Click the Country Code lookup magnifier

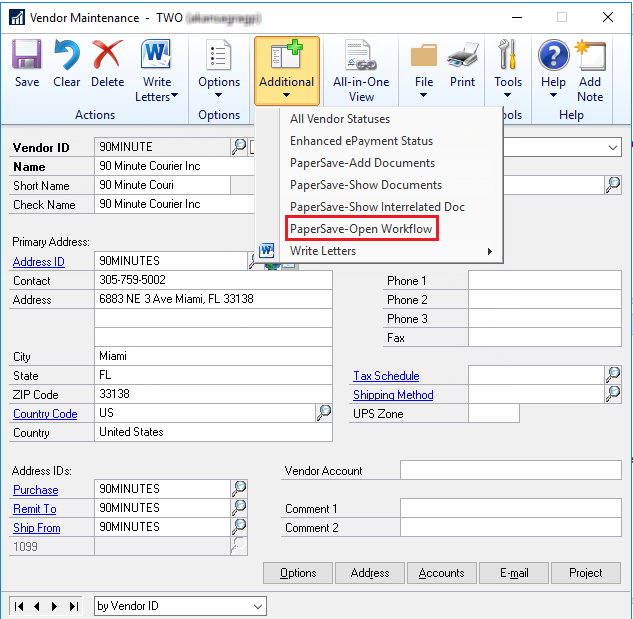tap(324, 413)
